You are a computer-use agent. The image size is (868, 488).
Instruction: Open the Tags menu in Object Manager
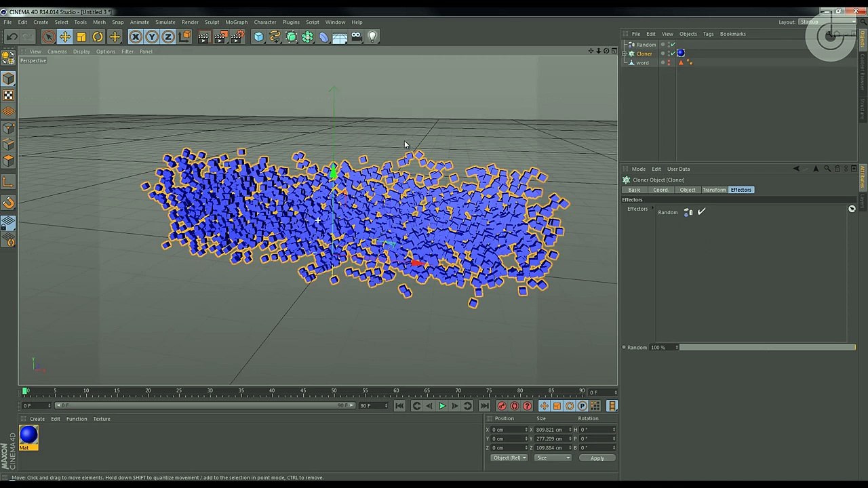pyautogui.click(x=708, y=34)
